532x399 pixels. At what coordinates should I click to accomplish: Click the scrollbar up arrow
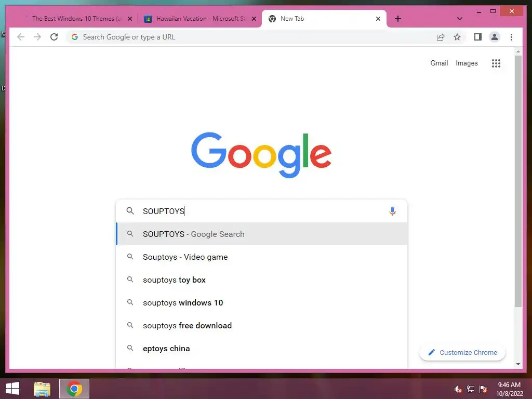[x=518, y=51]
